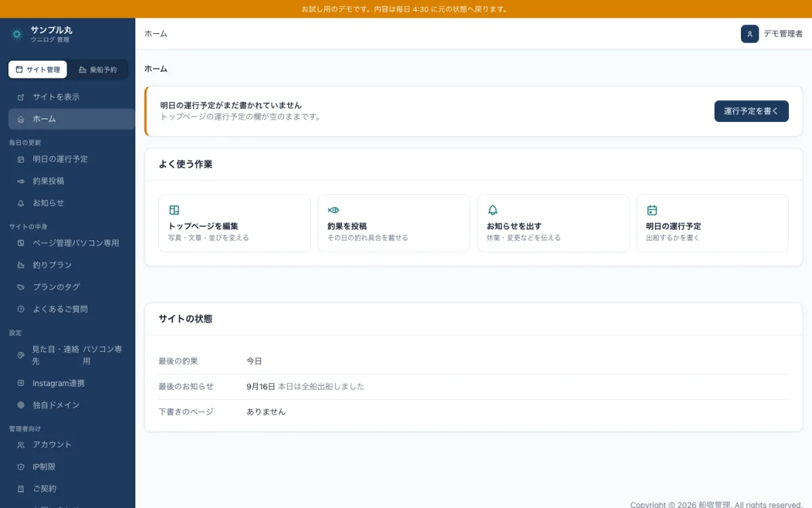The height and width of the screenshot is (508, 812).
Task: Open the 釣果を投稿 card
Action: [x=394, y=224]
